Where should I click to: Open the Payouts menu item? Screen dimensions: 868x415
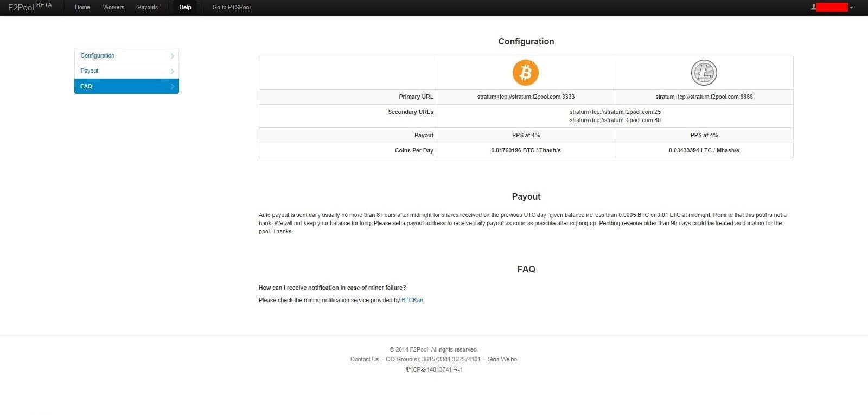coord(148,8)
